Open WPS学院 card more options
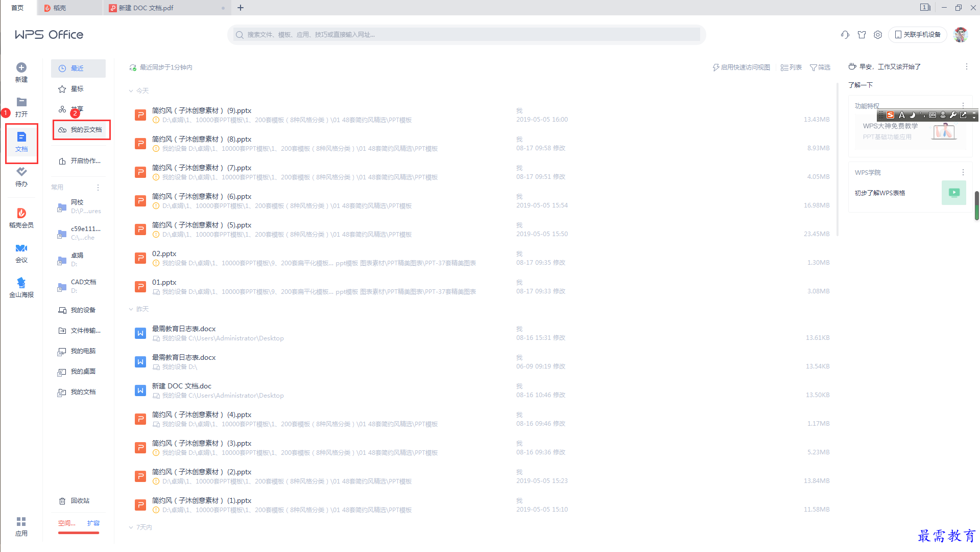Image resolution: width=980 pixels, height=552 pixels. point(963,173)
